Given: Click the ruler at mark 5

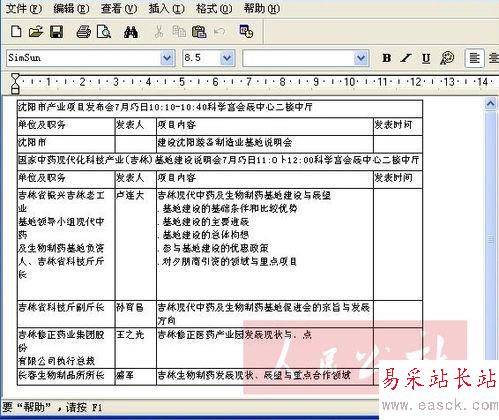Looking at the screenshot, I should (x=182, y=82).
